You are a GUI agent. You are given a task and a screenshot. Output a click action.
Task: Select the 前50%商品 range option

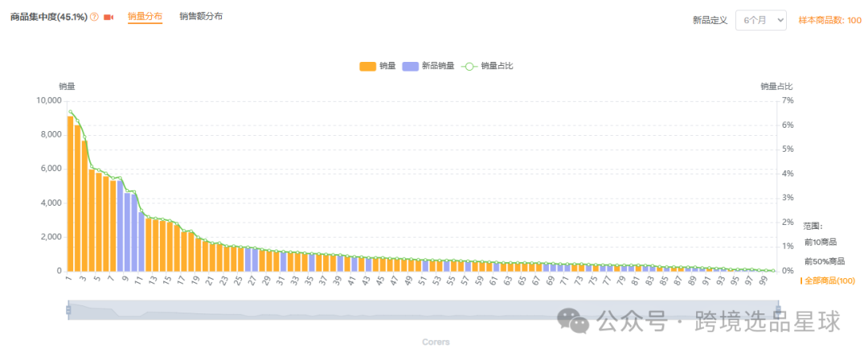tap(824, 261)
